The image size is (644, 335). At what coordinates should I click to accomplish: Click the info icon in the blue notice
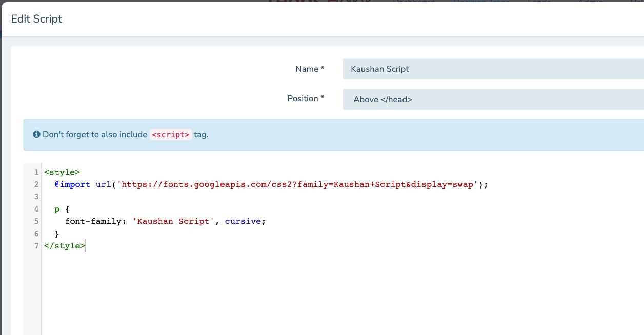pyautogui.click(x=36, y=135)
